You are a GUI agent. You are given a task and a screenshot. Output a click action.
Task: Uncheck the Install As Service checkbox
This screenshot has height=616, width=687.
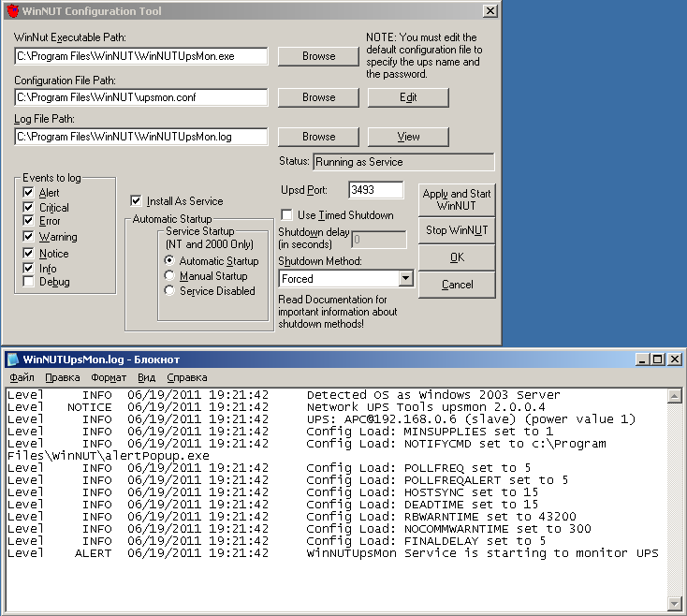pos(137,200)
